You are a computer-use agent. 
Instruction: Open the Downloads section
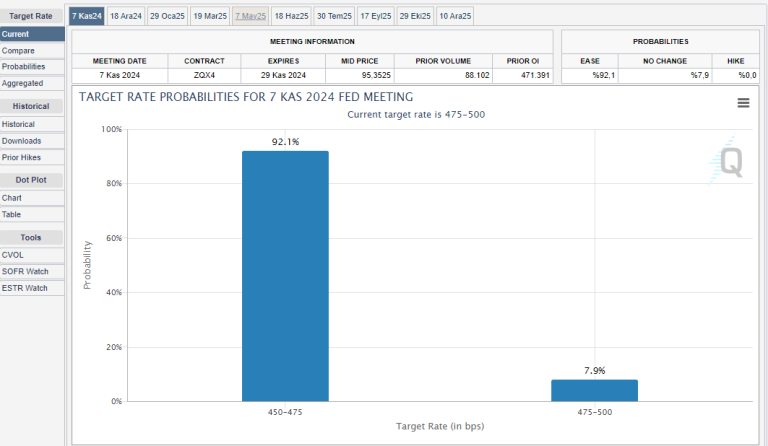tap(21, 141)
